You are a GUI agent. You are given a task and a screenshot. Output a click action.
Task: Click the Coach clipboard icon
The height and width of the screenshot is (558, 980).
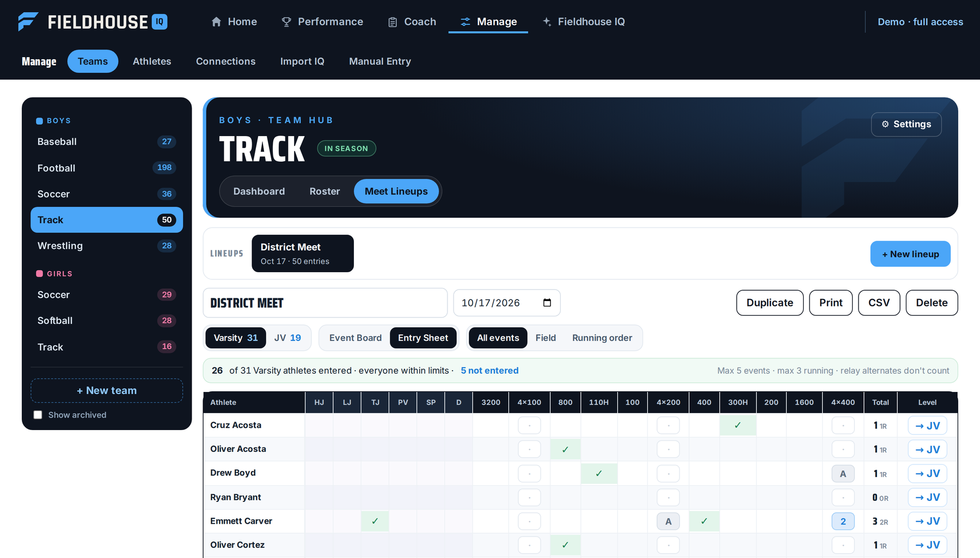pos(393,22)
